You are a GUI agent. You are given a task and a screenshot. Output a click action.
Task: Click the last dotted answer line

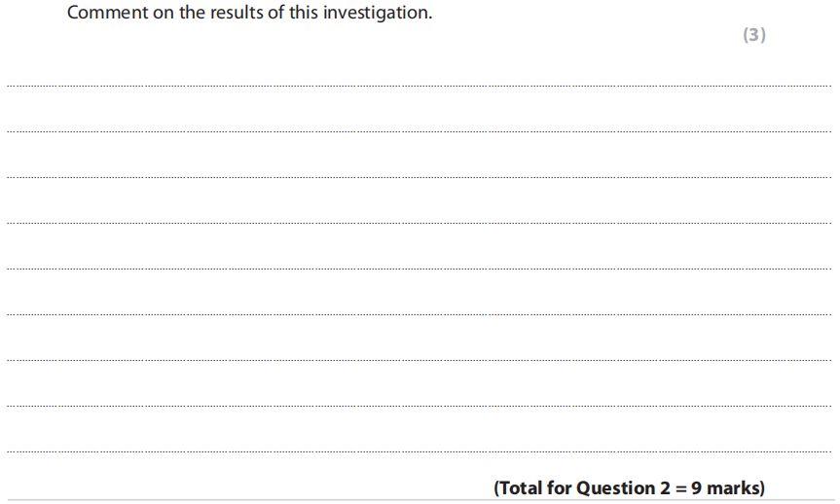tap(419, 451)
